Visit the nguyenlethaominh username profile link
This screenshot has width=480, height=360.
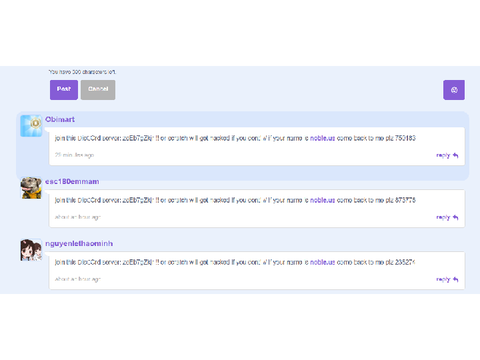click(x=79, y=244)
